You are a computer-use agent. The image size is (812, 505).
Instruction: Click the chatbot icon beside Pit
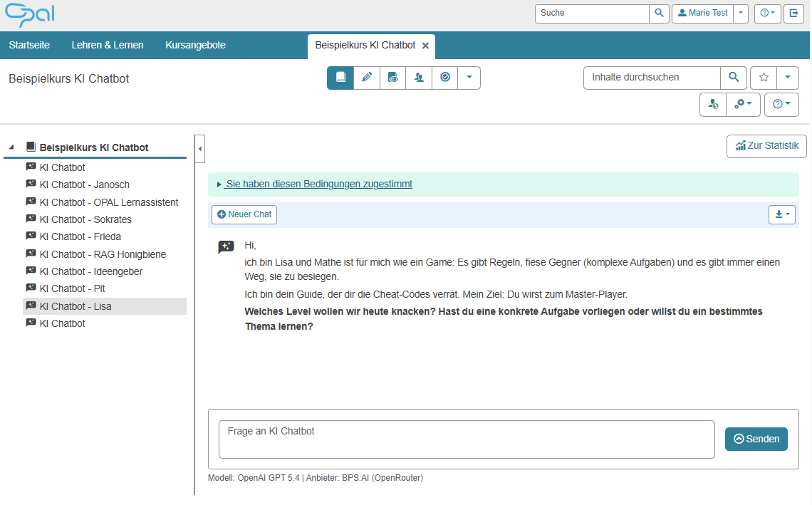point(31,288)
